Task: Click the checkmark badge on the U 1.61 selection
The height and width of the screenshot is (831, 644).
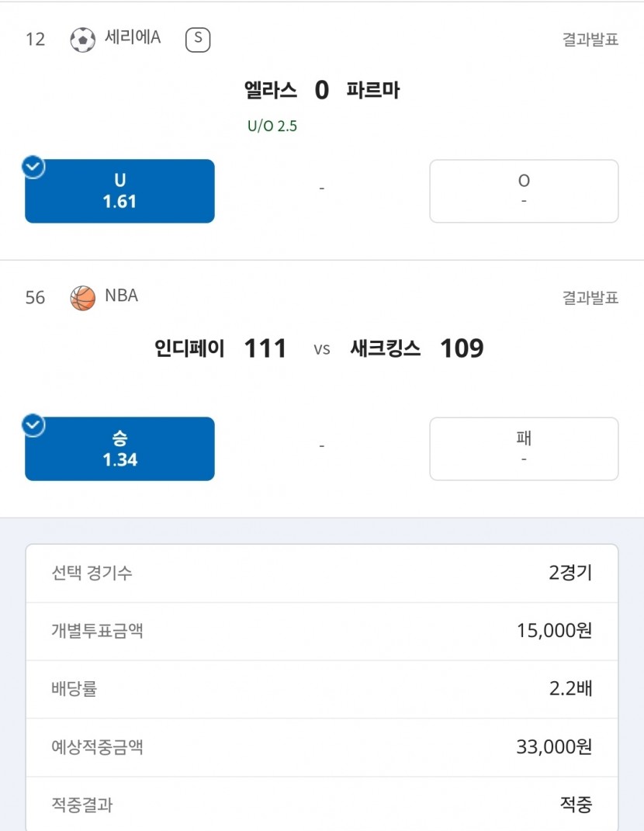Action: [x=33, y=167]
